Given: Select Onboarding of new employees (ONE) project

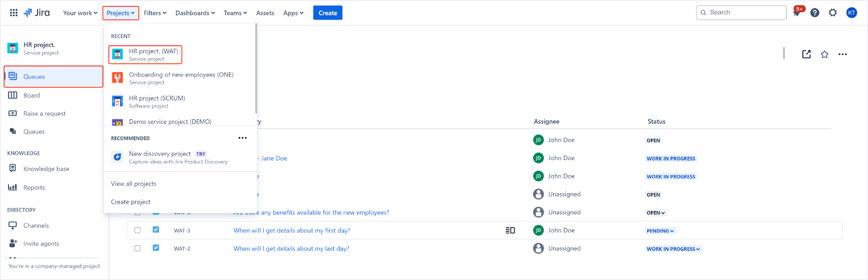Looking at the screenshot, I should pyautogui.click(x=179, y=78).
